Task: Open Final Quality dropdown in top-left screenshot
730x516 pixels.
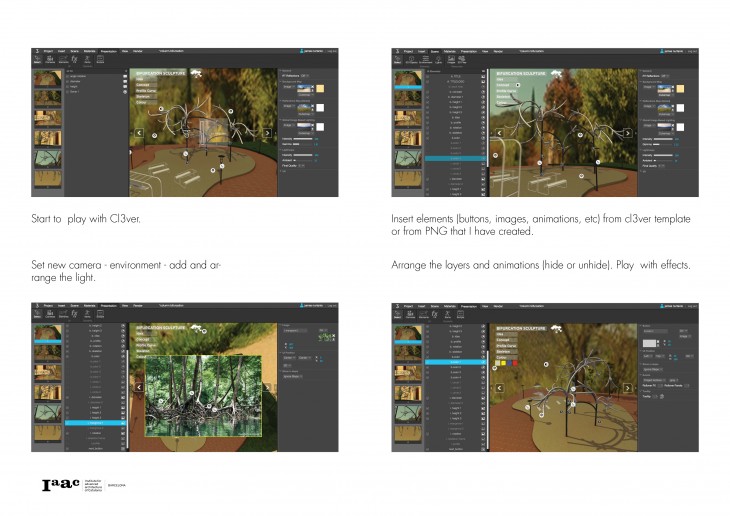Action: pos(300,164)
